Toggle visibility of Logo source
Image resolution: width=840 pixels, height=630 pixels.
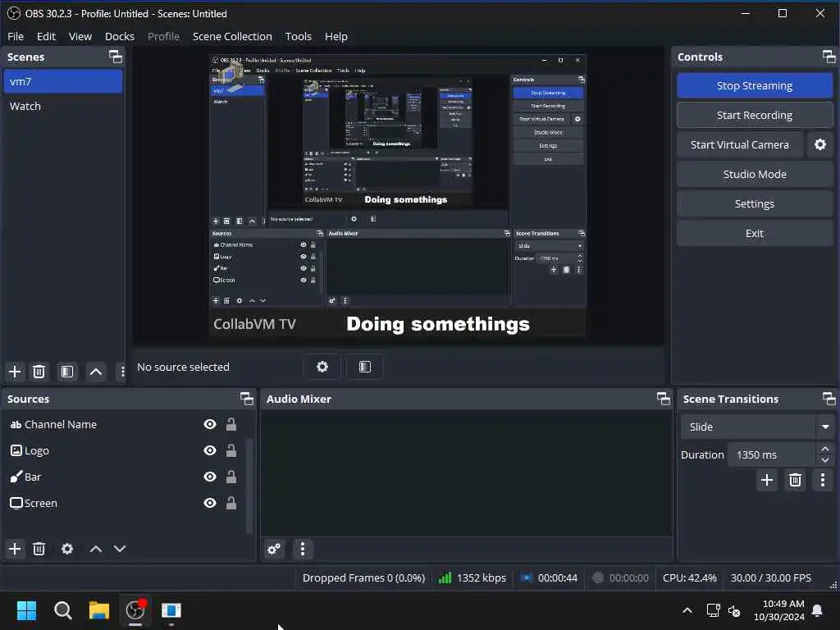(x=210, y=450)
